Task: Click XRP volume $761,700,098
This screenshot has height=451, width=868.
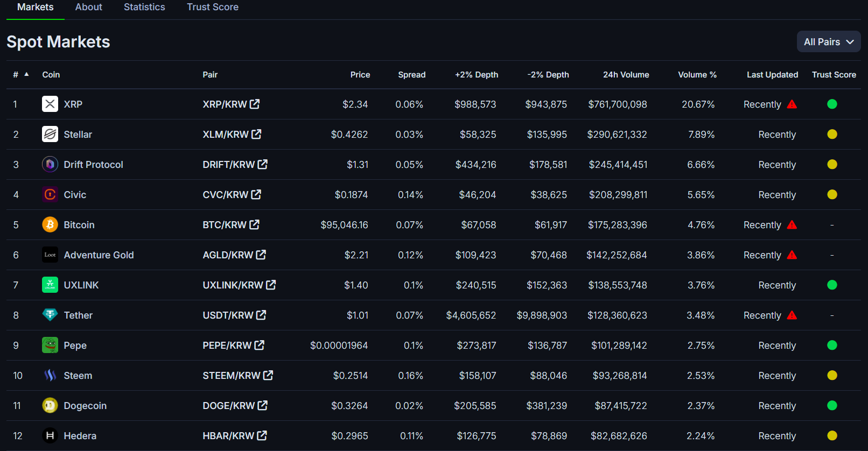Action: click(x=618, y=104)
